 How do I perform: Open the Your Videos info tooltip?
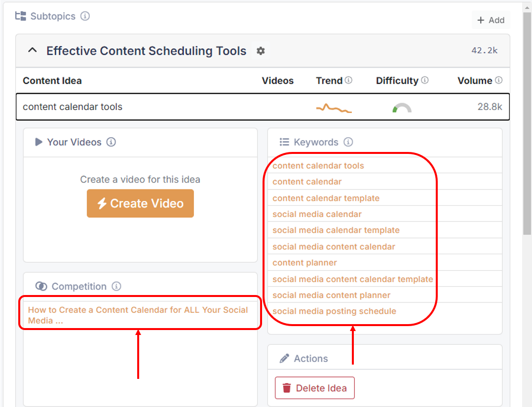click(x=112, y=142)
